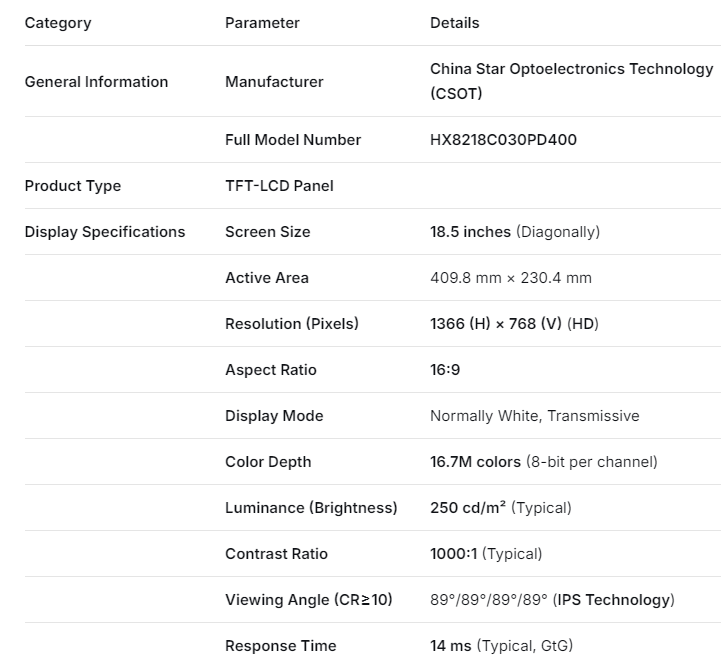Click the Details column header
The height and width of the screenshot is (666, 721).
pos(454,23)
